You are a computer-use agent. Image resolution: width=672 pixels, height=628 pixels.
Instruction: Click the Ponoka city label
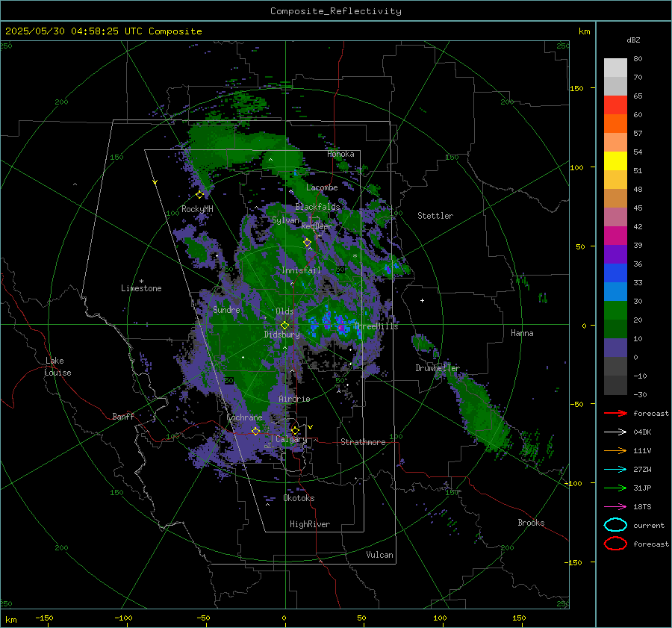click(x=340, y=154)
